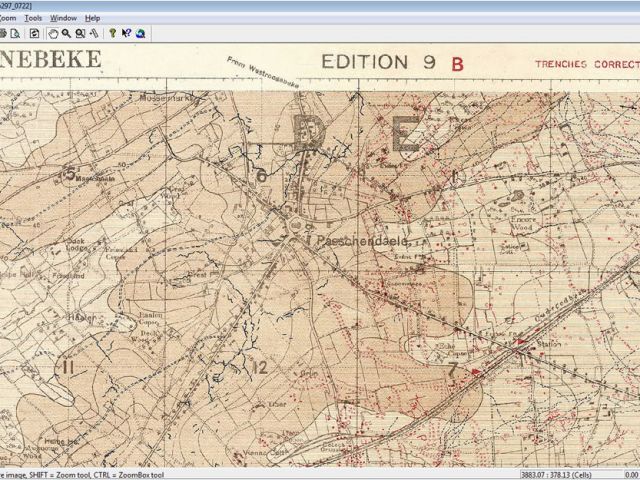The image size is (640, 480).
Task: Click the 'Encore Wood' map label
Action: point(522,223)
